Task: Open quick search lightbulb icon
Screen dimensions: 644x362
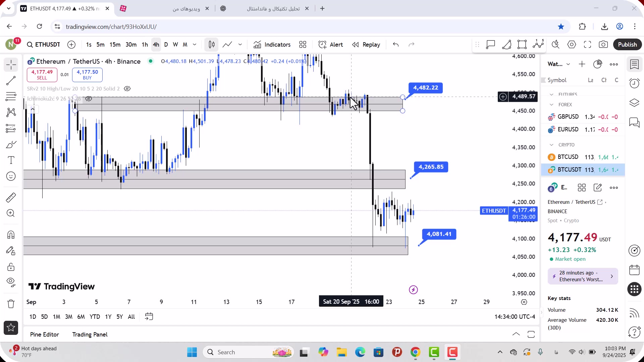Action: 555,45
